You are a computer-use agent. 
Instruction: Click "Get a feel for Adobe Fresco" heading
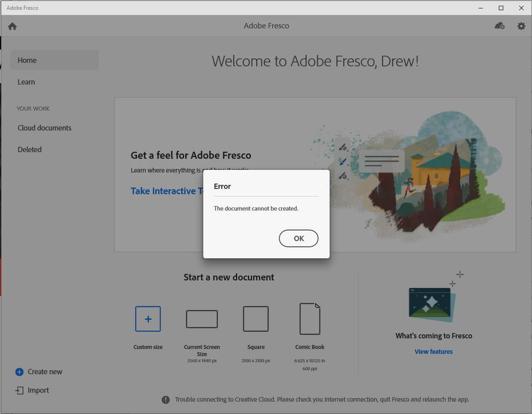[x=191, y=155]
